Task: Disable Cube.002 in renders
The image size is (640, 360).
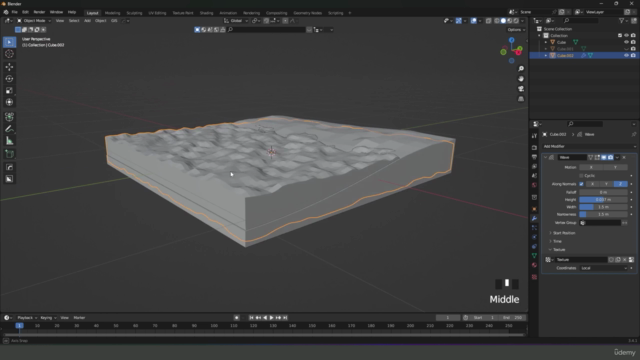Action: click(633, 56)
